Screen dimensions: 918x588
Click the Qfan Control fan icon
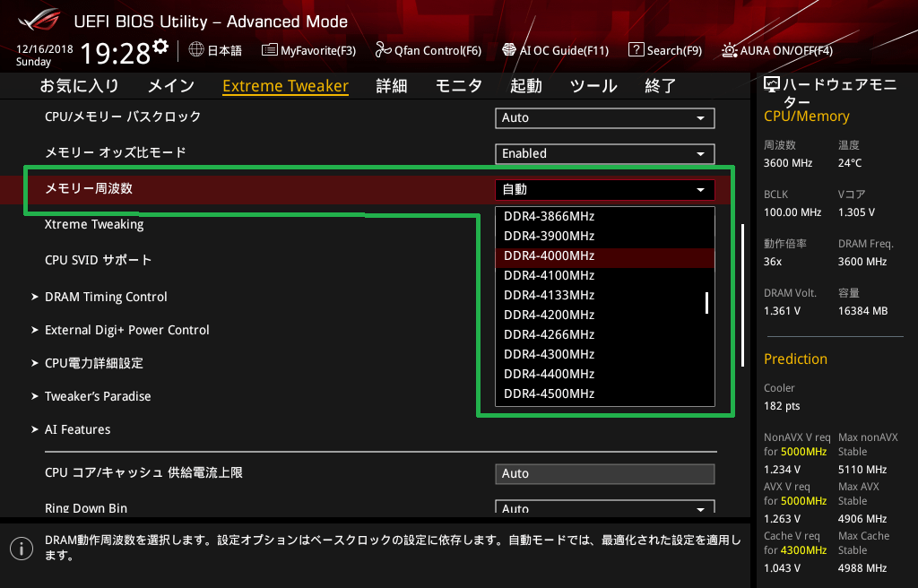[x=383, y=50]
